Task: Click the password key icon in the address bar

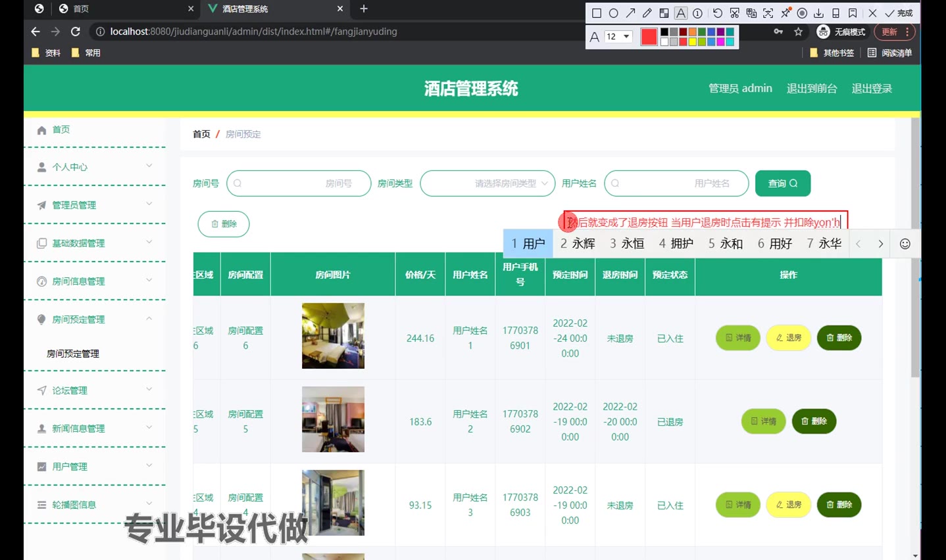Action: [778, 32]
